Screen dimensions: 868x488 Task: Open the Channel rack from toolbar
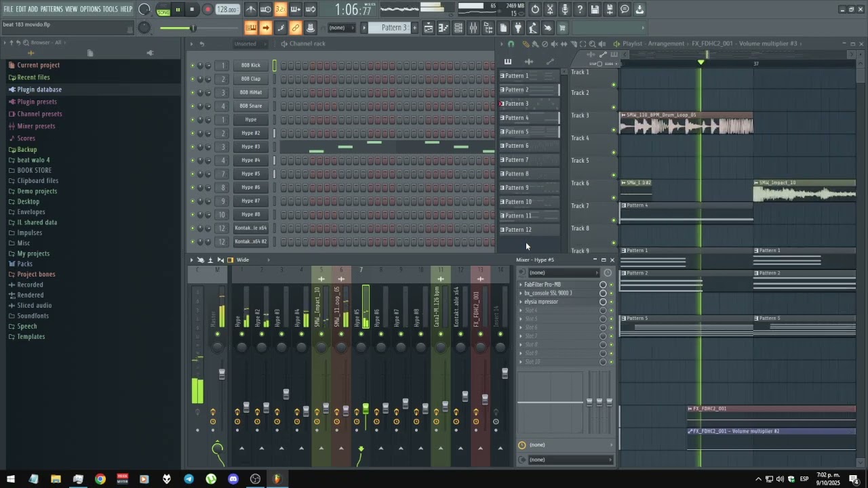pos(458,28)
